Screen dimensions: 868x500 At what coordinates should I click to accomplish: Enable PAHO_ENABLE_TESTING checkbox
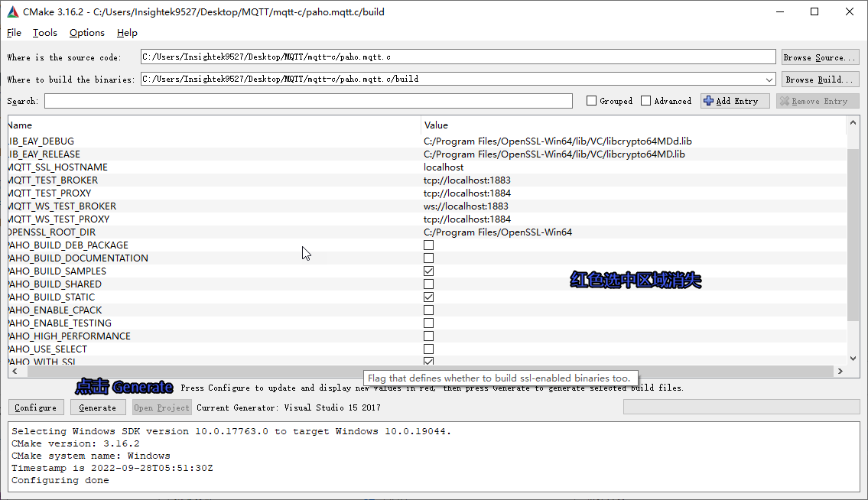(428, 323)
